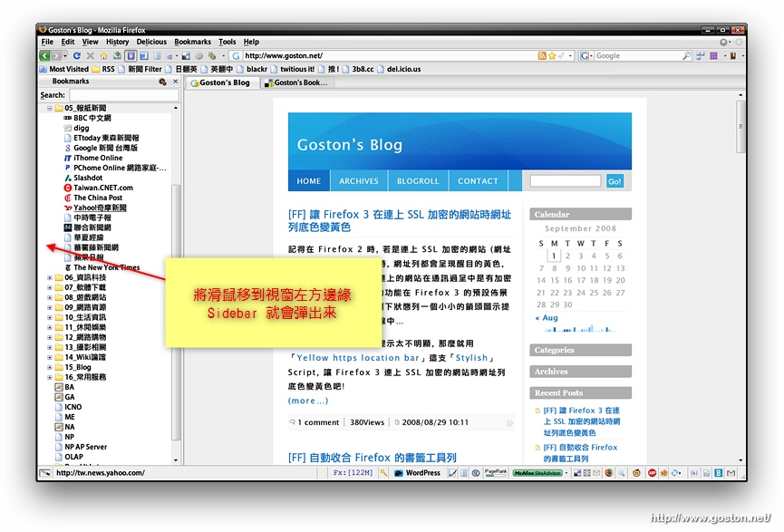Open the Tools menu
The width and height of the screenshot is (784, 532).
pos(227,42)
